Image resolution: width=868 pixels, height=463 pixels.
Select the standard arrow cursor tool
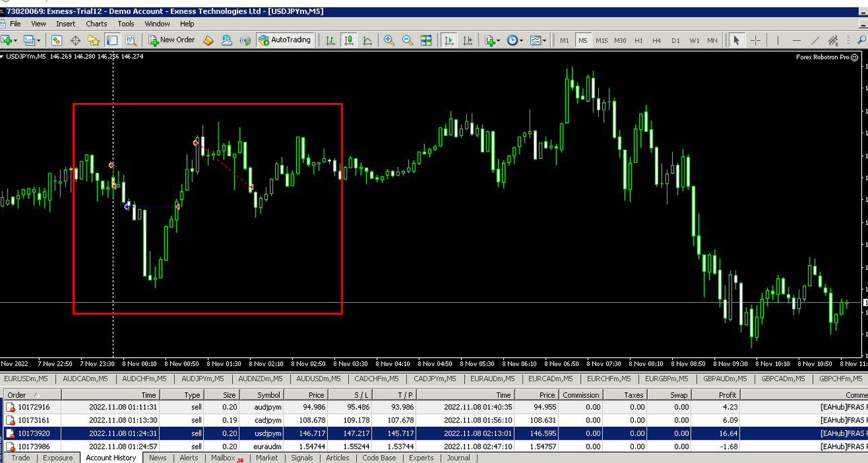coord(737,40)
